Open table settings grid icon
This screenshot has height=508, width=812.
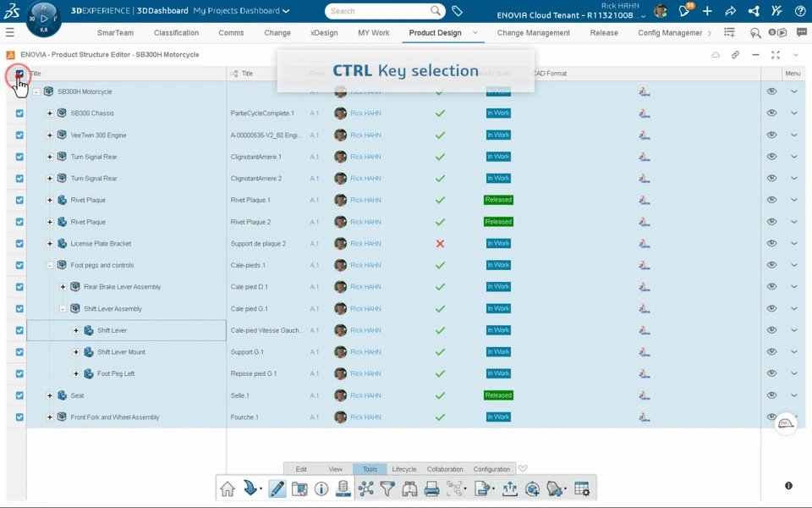(x=582, y=489)
